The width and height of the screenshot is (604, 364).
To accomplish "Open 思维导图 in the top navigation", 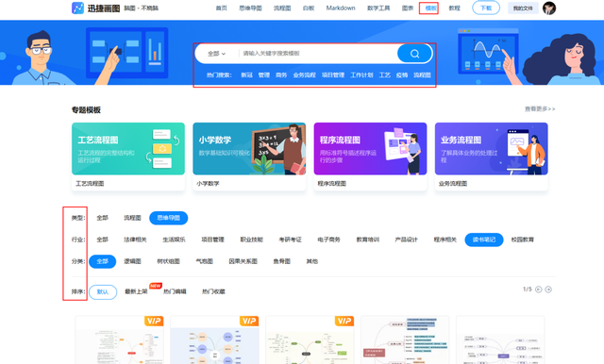I will pos(250,8).
